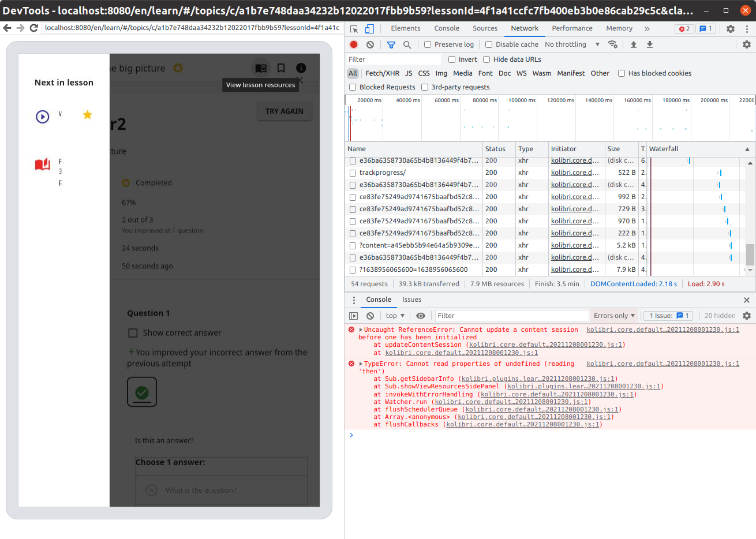The height and width of the screenshot is (539, 756).
Task: Expand the first Uncaught ReferenceError entry
Action: click(x=360, y=330)
